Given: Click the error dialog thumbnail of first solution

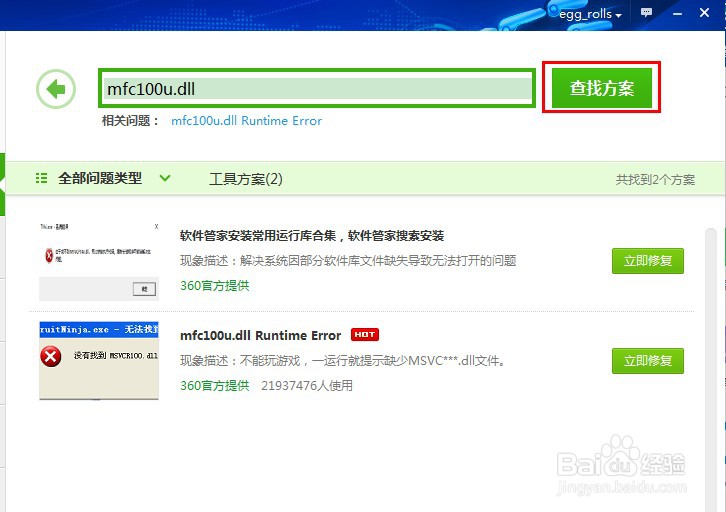Looking at the screenshot, I should pyautogui.click(x=99, y=261).
